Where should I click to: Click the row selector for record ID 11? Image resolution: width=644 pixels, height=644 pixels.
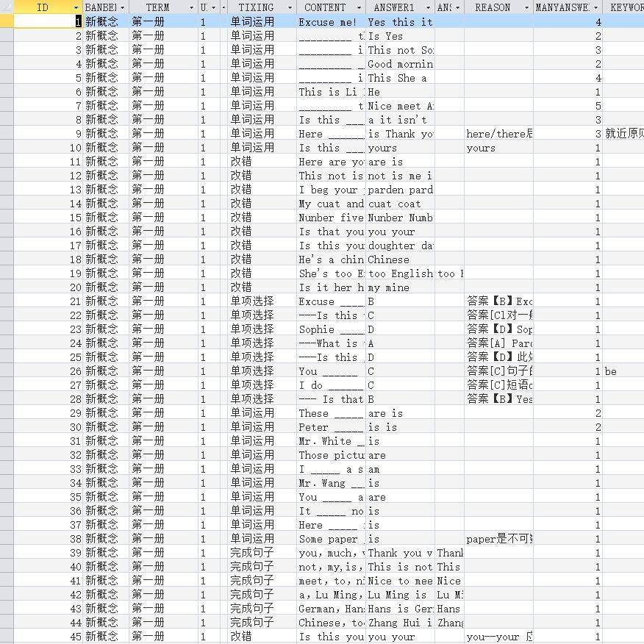(7, 162)
